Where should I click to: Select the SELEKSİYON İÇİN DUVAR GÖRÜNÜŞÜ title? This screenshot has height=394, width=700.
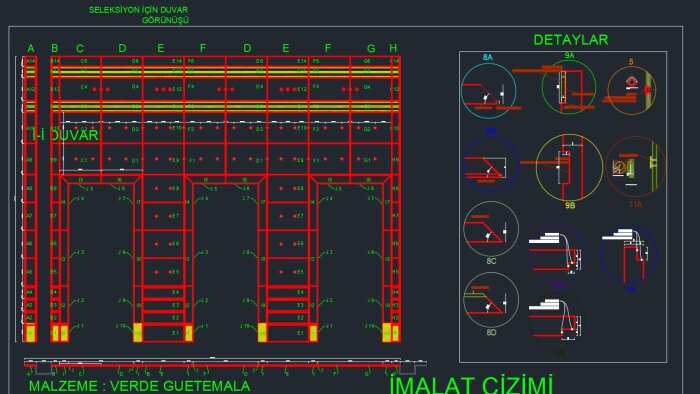coord(138,15)
